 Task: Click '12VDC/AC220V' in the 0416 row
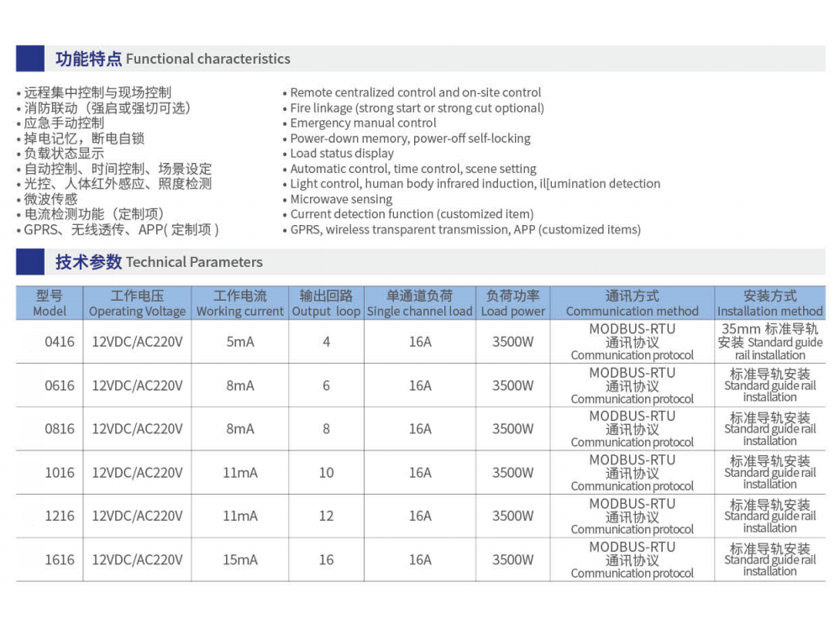click(x=137, y=342)
